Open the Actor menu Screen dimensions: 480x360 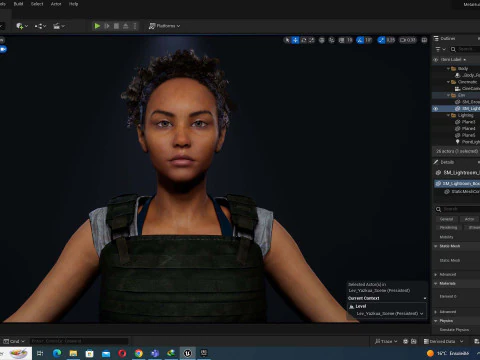pyautogui.click(x=56, y=4)
